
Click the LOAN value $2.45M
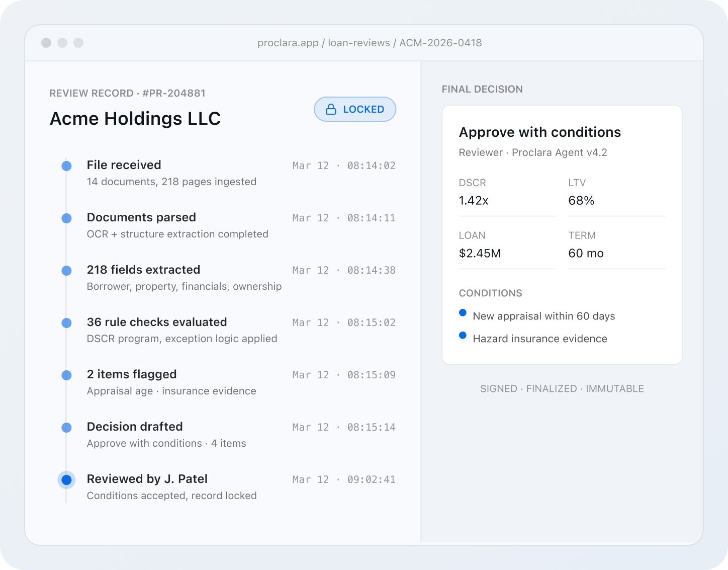(480, 254)
